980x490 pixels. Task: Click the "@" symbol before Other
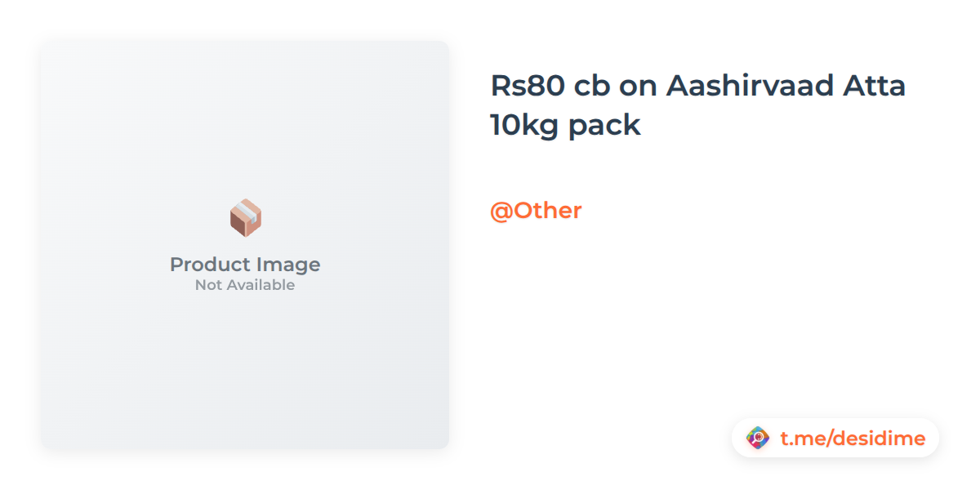coord(501,211)
